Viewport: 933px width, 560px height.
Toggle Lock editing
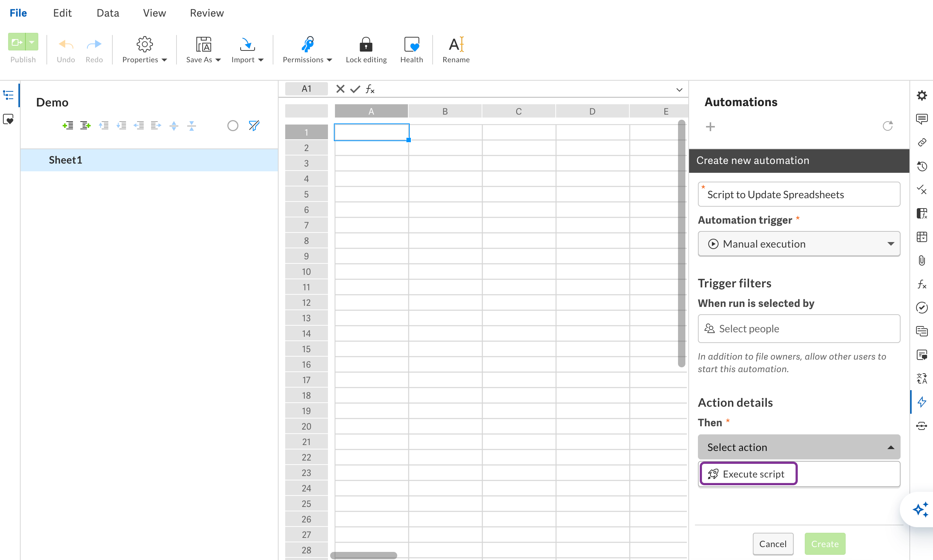coord(366,49)
